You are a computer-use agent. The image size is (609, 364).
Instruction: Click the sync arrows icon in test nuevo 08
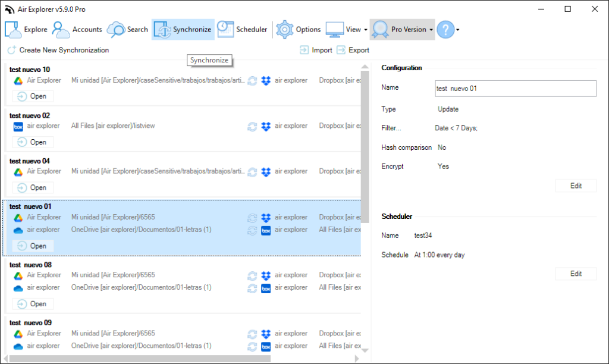(252, 275)
